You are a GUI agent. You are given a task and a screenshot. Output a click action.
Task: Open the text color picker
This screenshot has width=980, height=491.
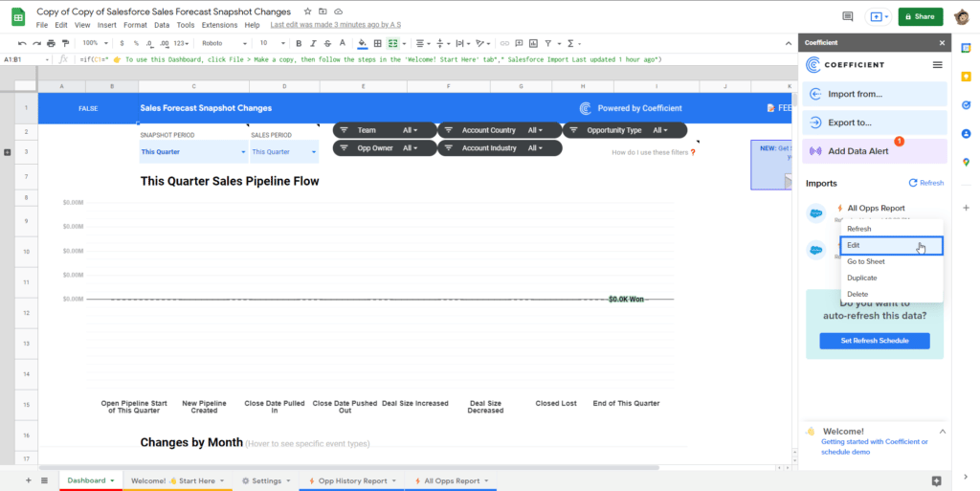click(x=342, y=43)
